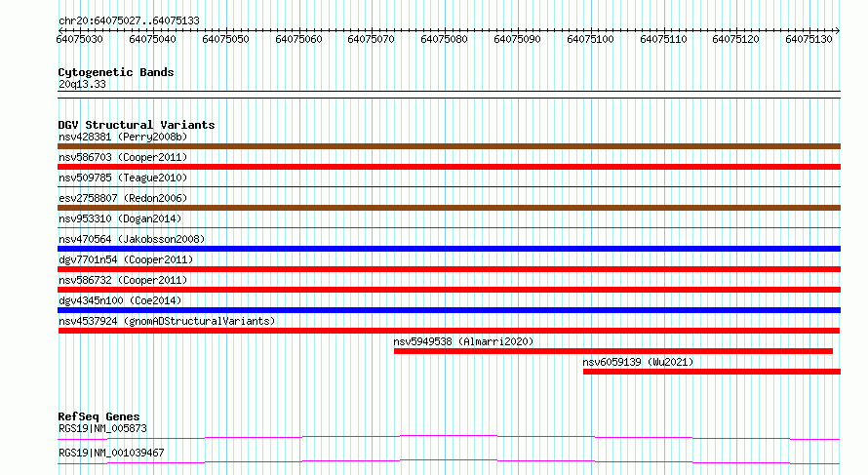The width and height of the screenshot is (868, 475).
Task: Select the 20q13.33 cytogenetic band label
Action: 82,84
